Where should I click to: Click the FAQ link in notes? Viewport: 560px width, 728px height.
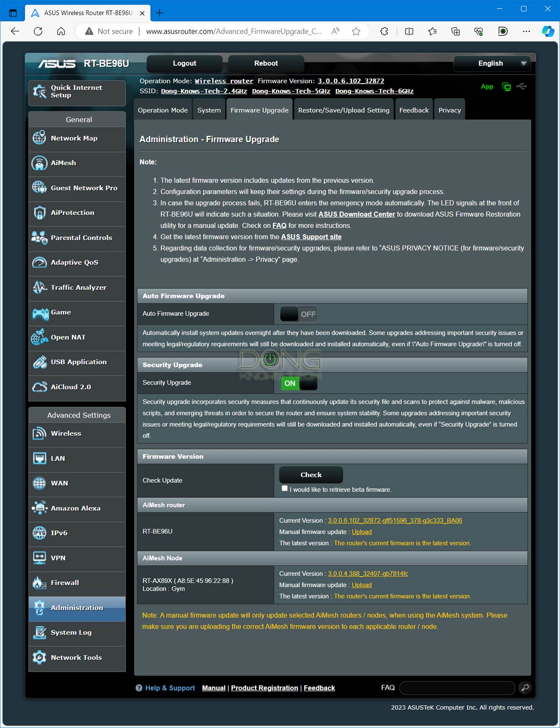280,226
